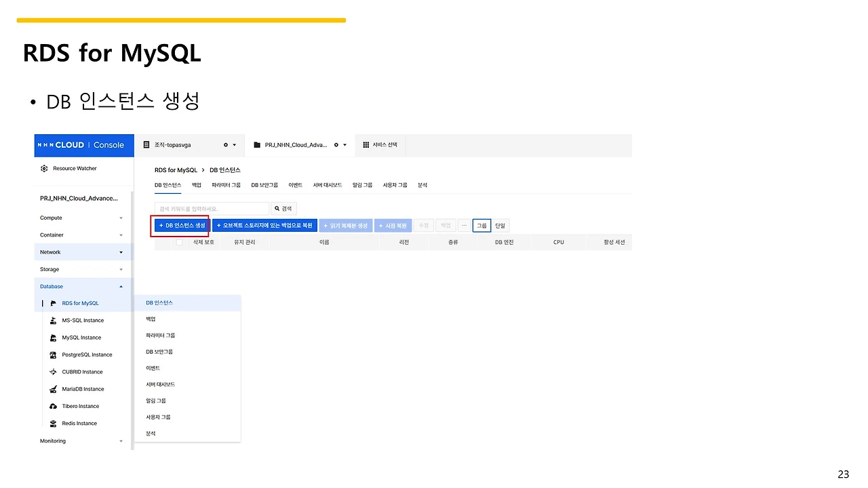Click the 검색 search button
This screenshot has width=868, height=488.
(x=284, y=209)
